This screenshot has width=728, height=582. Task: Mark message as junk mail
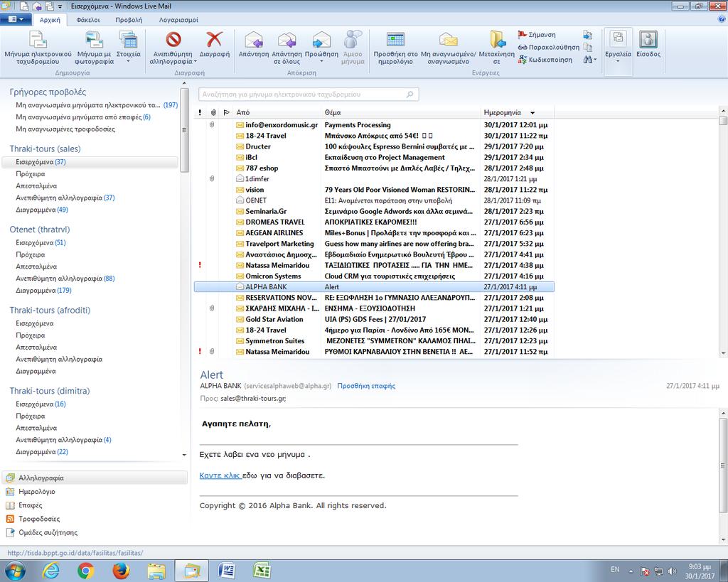(173, 44)
